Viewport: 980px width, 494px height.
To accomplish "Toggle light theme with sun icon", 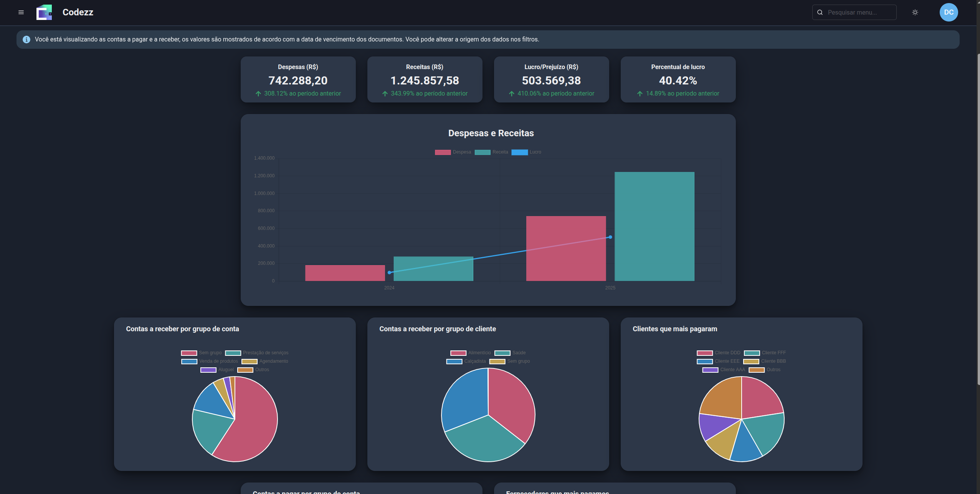I will coord(915,12).
